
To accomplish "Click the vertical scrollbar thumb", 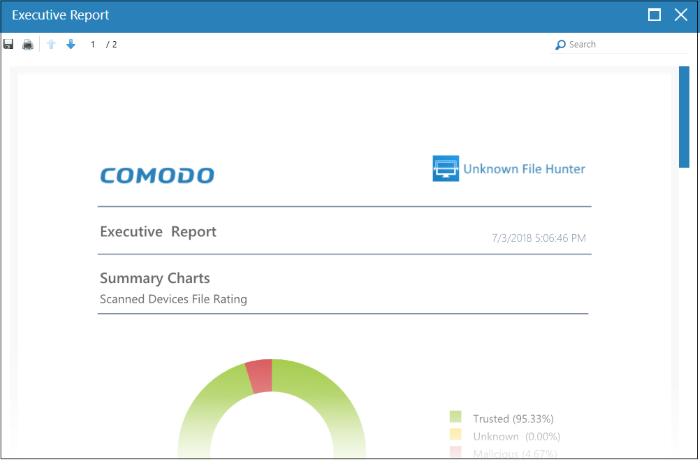I will click(x=684, y=117).
